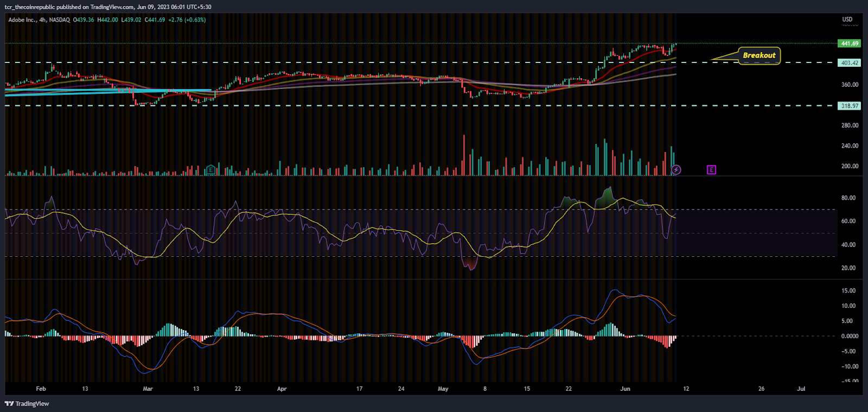Click the 403.42 horizontal line price label

click(x=850, y=63)
